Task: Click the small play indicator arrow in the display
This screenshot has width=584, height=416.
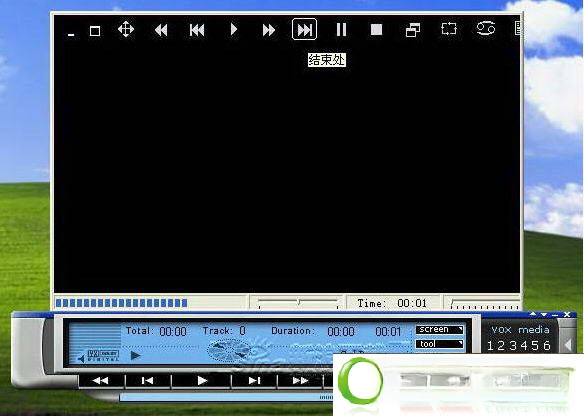Action: [x=136, y=356]
